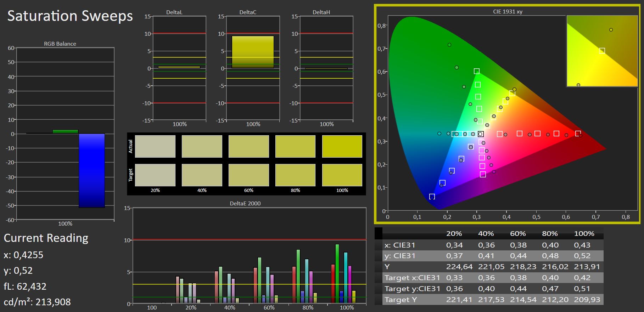Click the "Target x:CIE31" row label
The width and height of the screenshot is (644, 312).
pyautogui.click(x=412, y=278)
